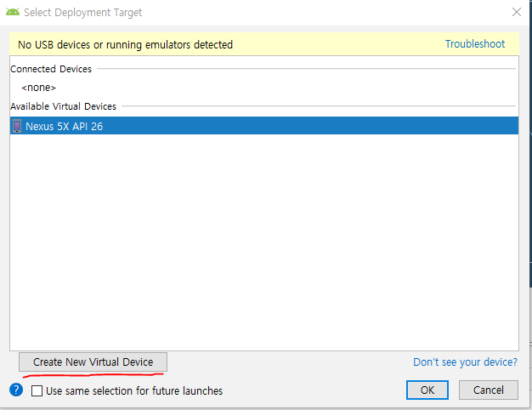Click the No USB devices detected warning text
This screenshot has height=410, width=532.
[125, 44]
